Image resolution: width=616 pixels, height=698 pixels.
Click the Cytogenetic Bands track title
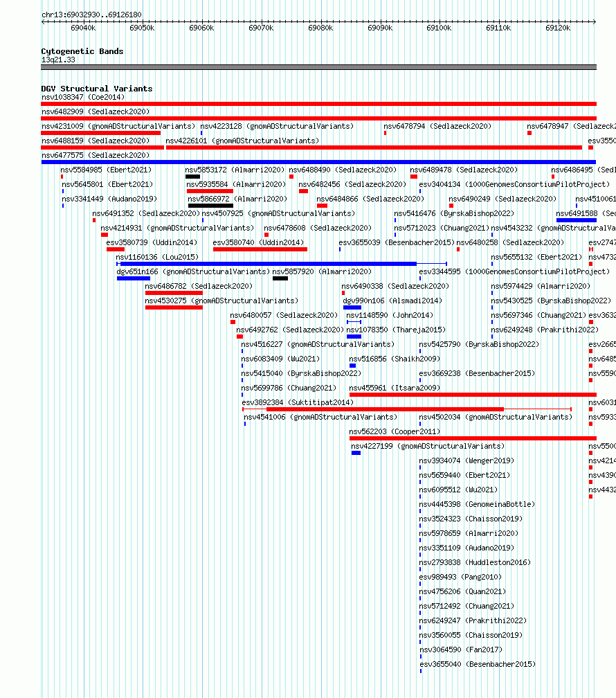coord(82,51)
